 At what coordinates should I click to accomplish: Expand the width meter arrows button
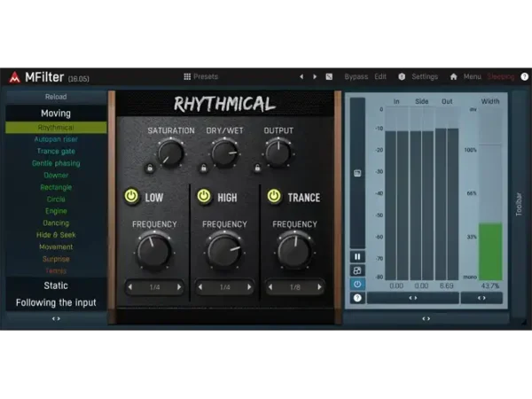click(481, 298)
